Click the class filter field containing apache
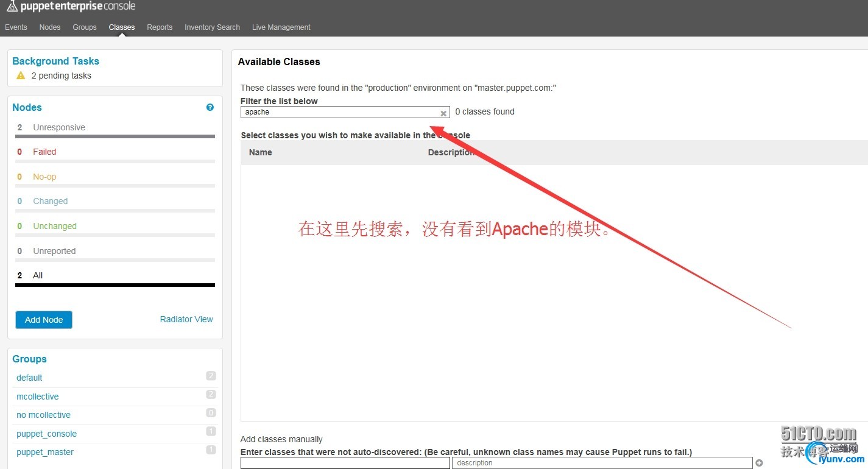The image size is (868, 469). (345, 112)
